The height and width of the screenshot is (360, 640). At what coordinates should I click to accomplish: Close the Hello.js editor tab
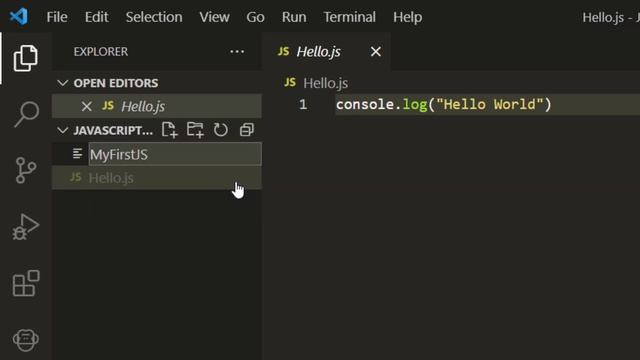coord(376,51)
